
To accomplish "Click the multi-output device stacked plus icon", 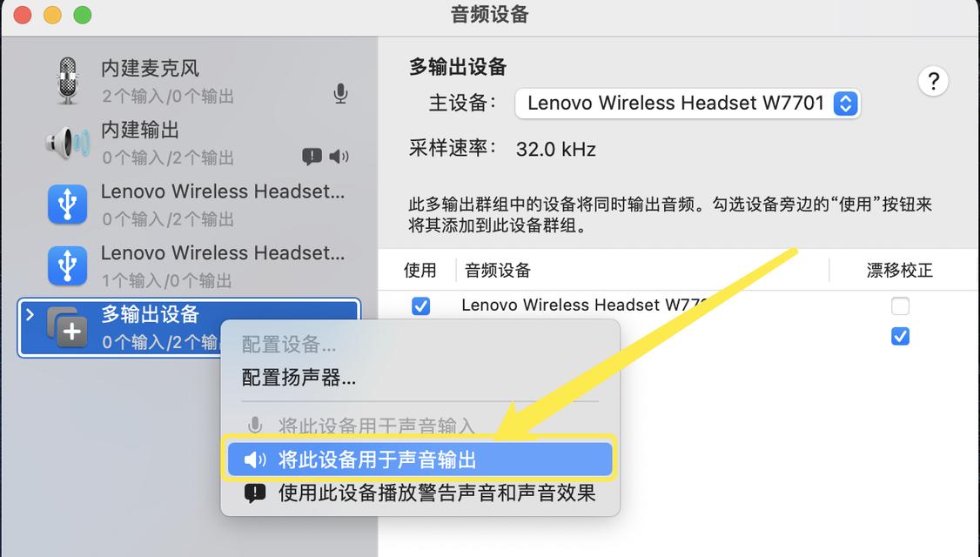I will pos(68,327).
